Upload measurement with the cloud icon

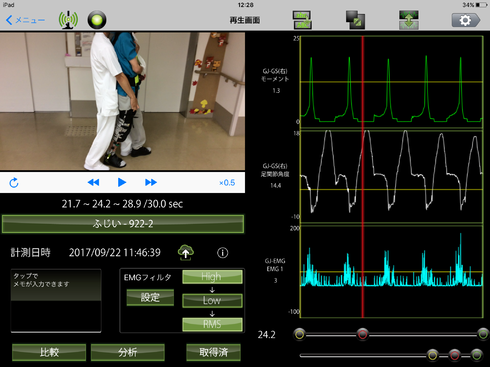(186, 253)
